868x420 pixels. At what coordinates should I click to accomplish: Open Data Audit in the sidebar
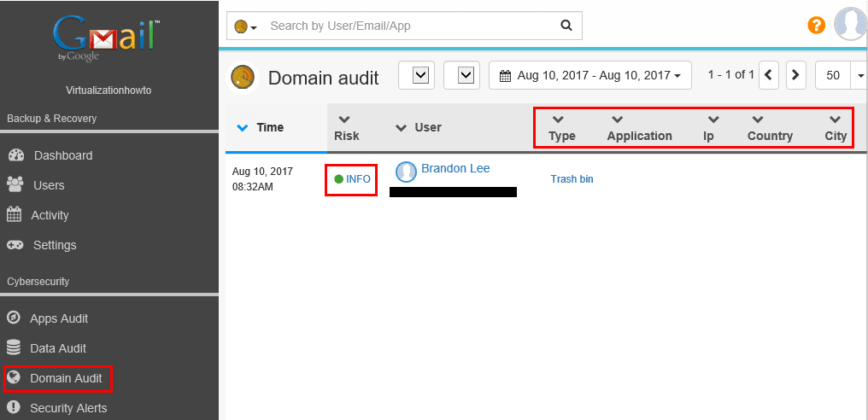[58, 348]
